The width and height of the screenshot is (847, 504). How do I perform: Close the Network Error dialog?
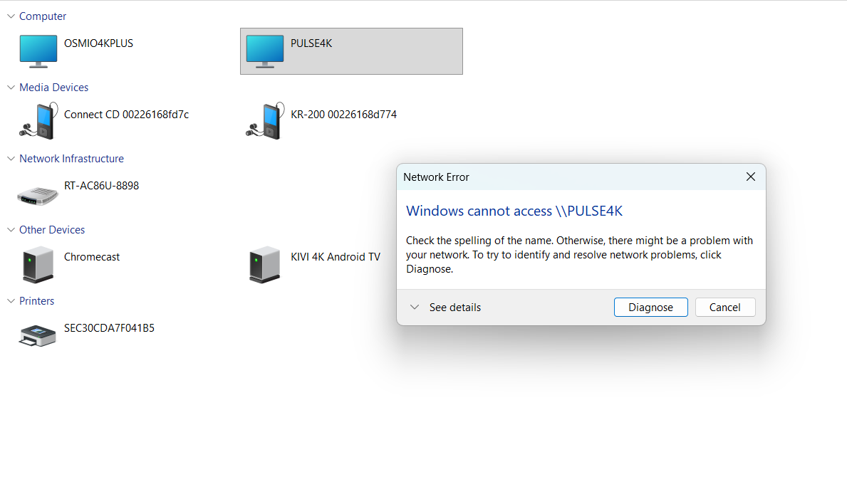[750, 177]
